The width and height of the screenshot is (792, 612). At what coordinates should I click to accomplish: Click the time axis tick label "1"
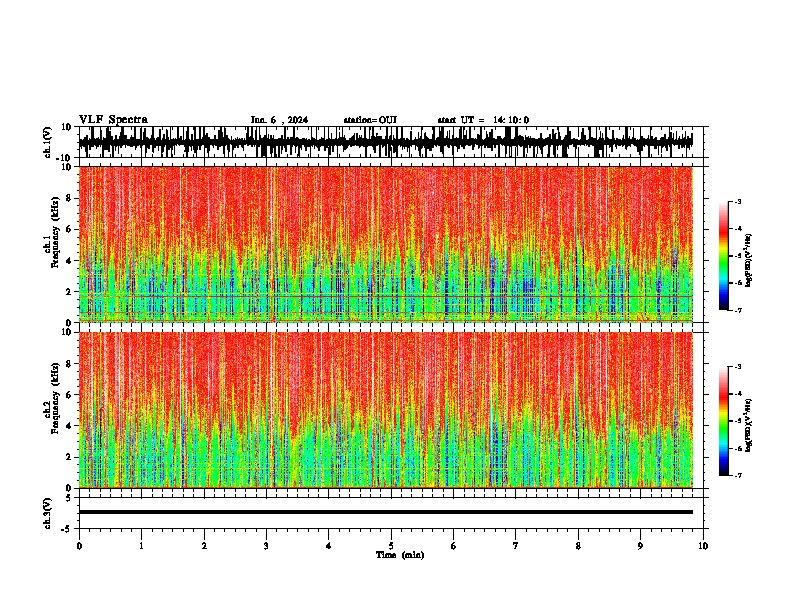[x=141, y=546]
